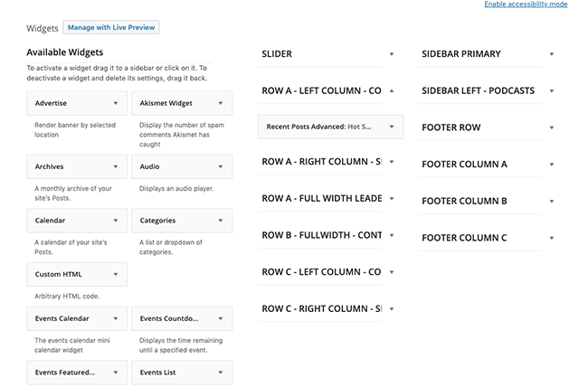The width and height of the screenshot is (588, 387).
Task: Expand the Sidebar Left - Podcasts area
Action: pos(552,90)
